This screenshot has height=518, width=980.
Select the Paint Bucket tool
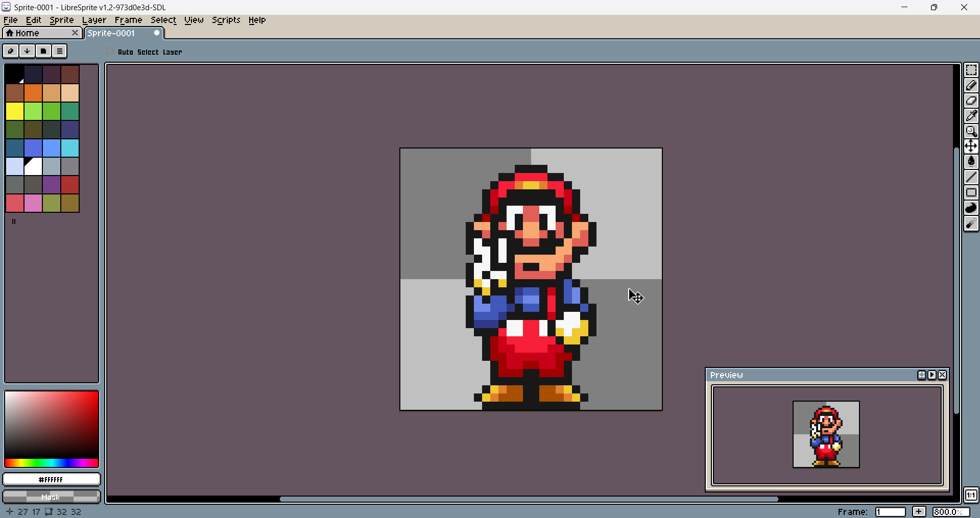click(971, 162)
